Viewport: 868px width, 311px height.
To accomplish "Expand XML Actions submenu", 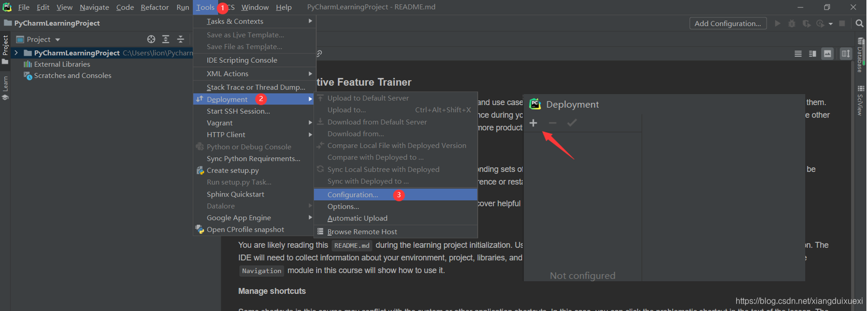I will [255, 74].
